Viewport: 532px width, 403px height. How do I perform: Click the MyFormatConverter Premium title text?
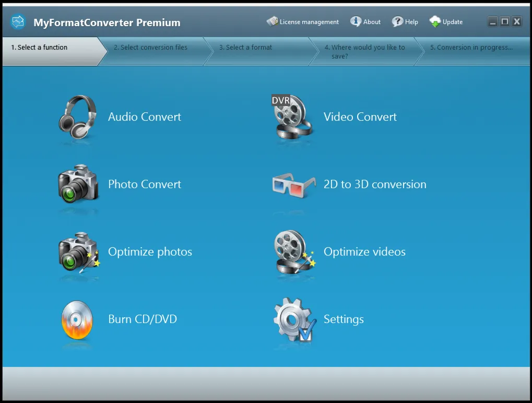click(107, 22)
